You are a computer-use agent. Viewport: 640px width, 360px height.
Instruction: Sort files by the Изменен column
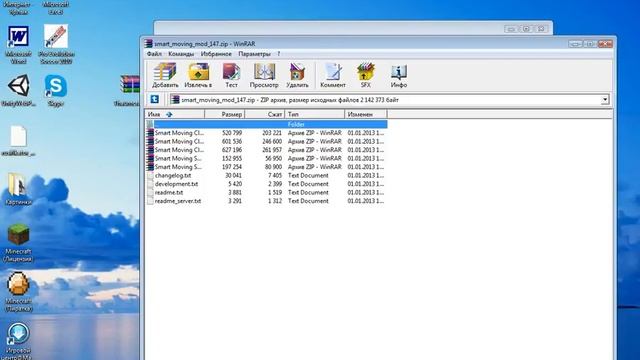coord(366,114)
